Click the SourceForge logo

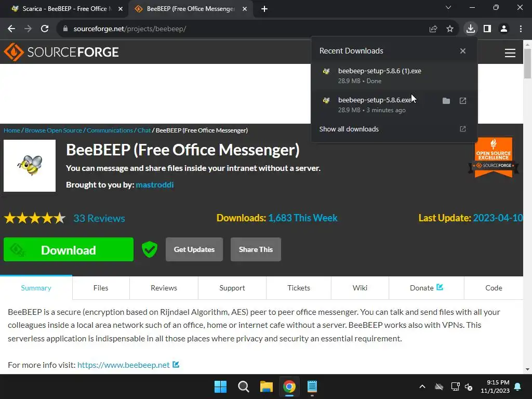(x=61, y=52)
